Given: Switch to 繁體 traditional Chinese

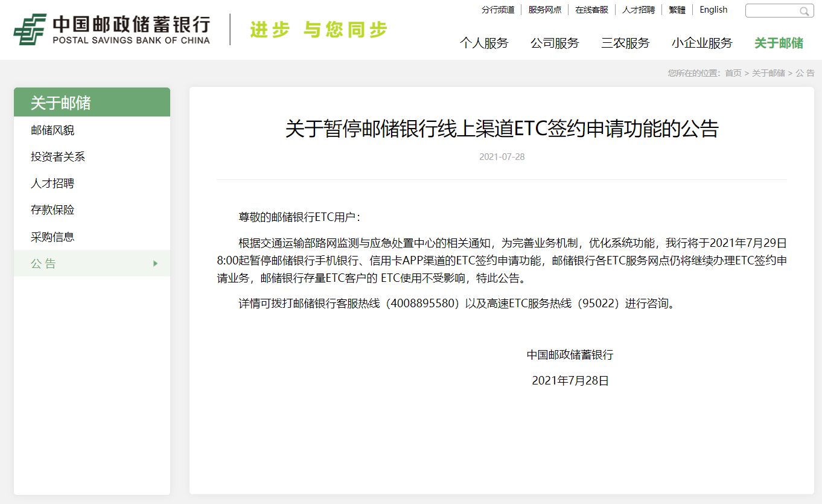Looking at the screenshot, I should tap(677, 10).
